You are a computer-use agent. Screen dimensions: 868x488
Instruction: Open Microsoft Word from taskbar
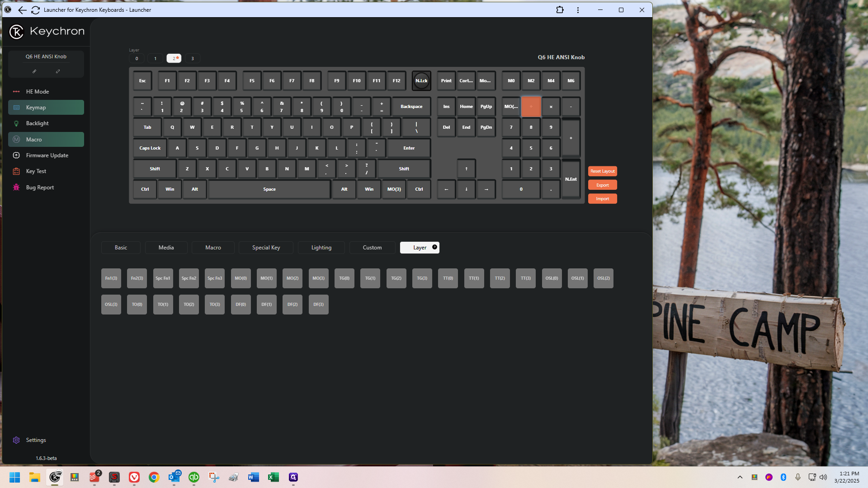(254, 477)
